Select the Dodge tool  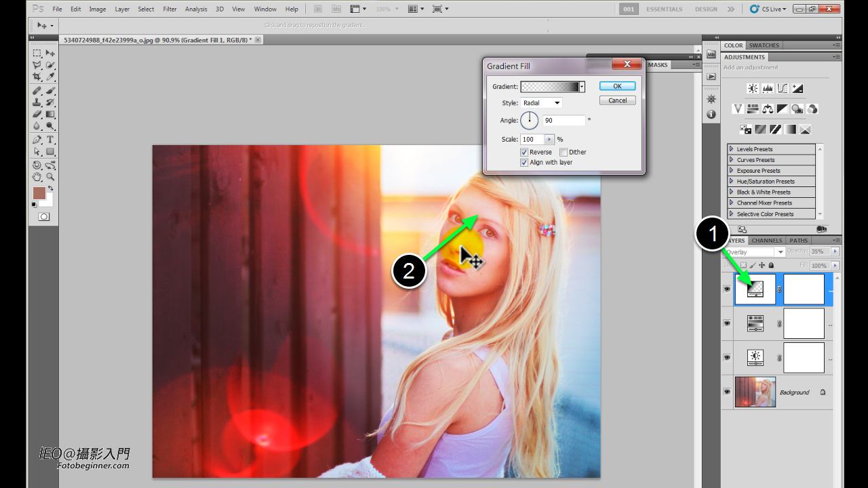[50, 126]
